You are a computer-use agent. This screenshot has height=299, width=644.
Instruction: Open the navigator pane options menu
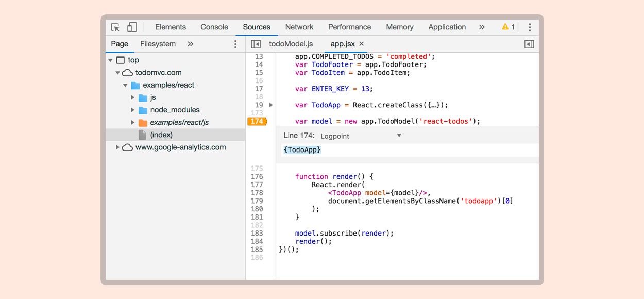[235, 44]
